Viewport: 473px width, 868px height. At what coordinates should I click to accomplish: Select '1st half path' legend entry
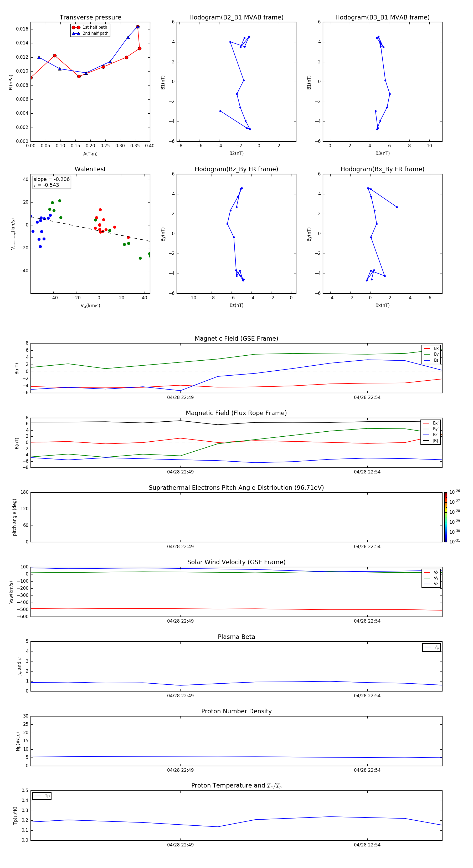[x=90, y=27]
